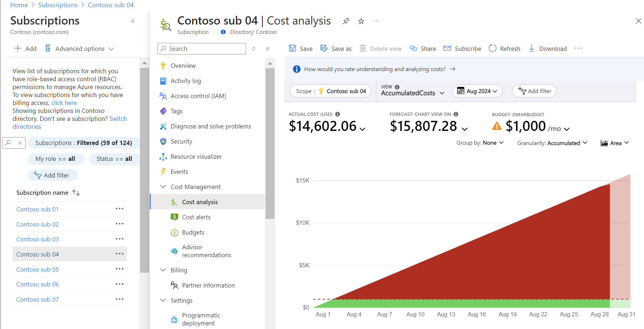Collapse the Cost Management section

pyautogui.click(x=163, y=187)
